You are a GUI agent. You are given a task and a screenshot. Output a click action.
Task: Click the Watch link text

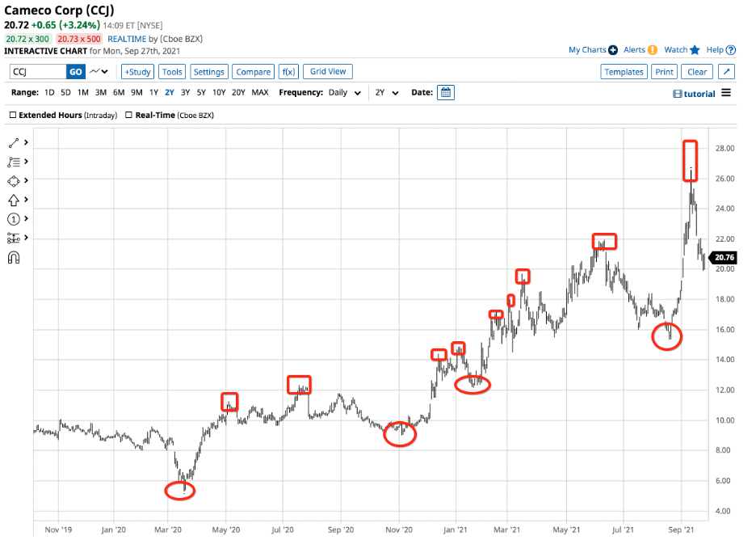pos(676,49)
